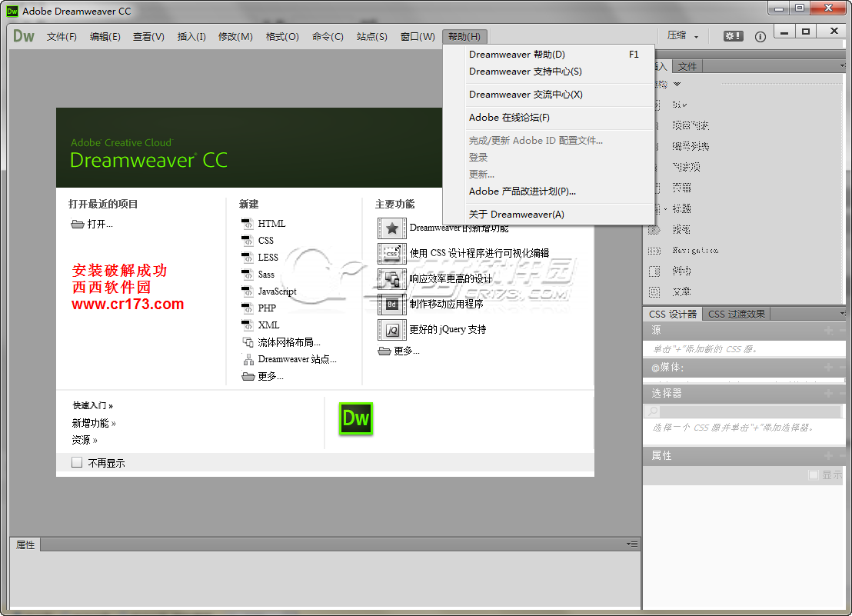852x616 pixels.
Task: Click the 新增功能 » link
Action: pyautogui.click(x=94, y=423)
